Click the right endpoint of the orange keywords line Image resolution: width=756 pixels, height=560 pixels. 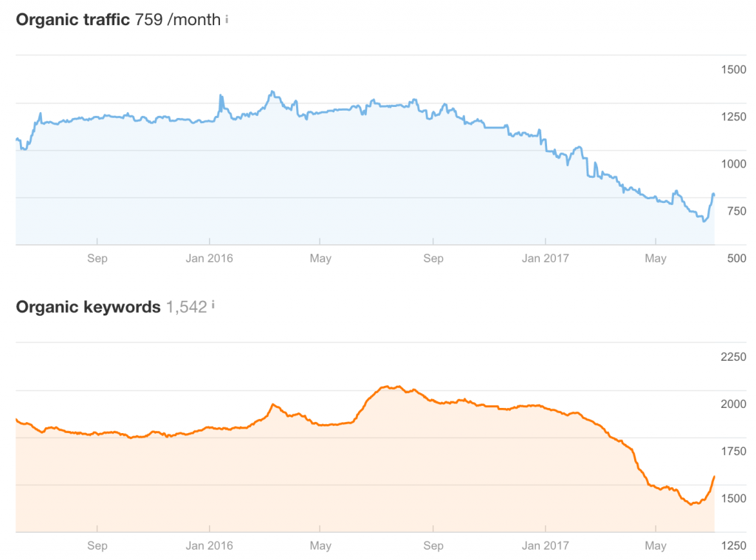pyautogui.click(x=714, y=477)
